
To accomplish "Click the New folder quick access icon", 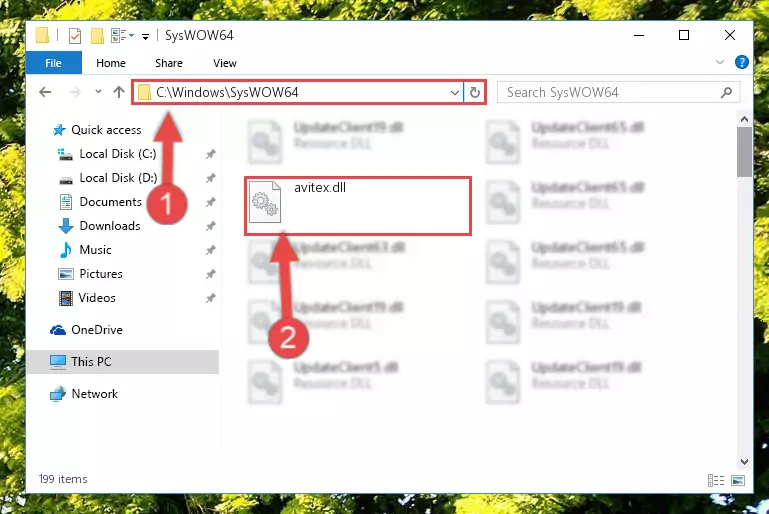I will tap(97, 36).
